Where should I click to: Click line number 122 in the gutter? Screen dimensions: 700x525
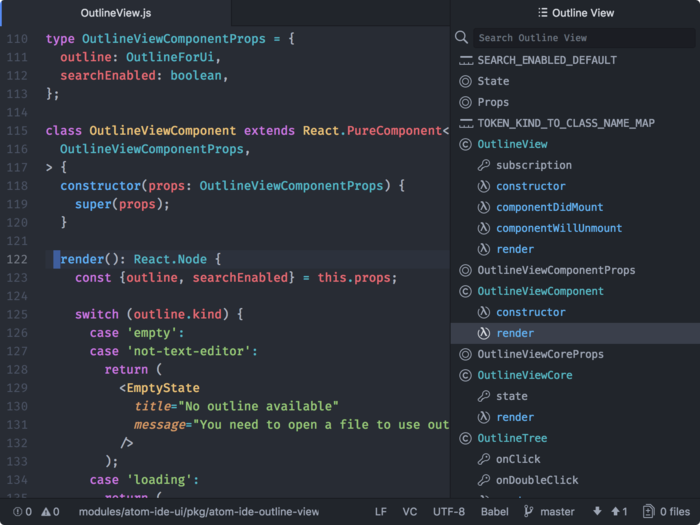point(17,259)
